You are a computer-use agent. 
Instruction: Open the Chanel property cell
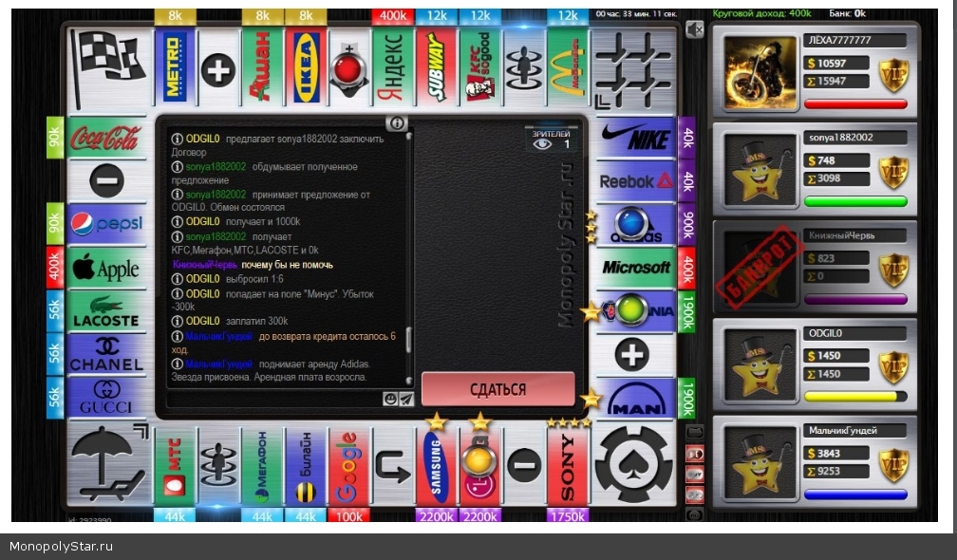(x=107, y=354)
